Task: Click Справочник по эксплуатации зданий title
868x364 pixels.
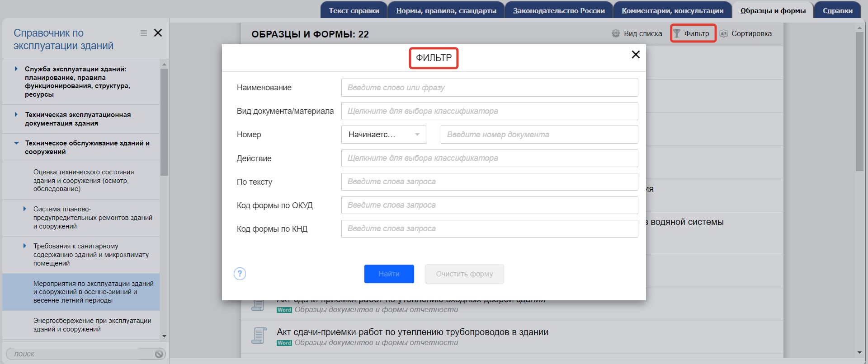Action: [x=63, y=39]
